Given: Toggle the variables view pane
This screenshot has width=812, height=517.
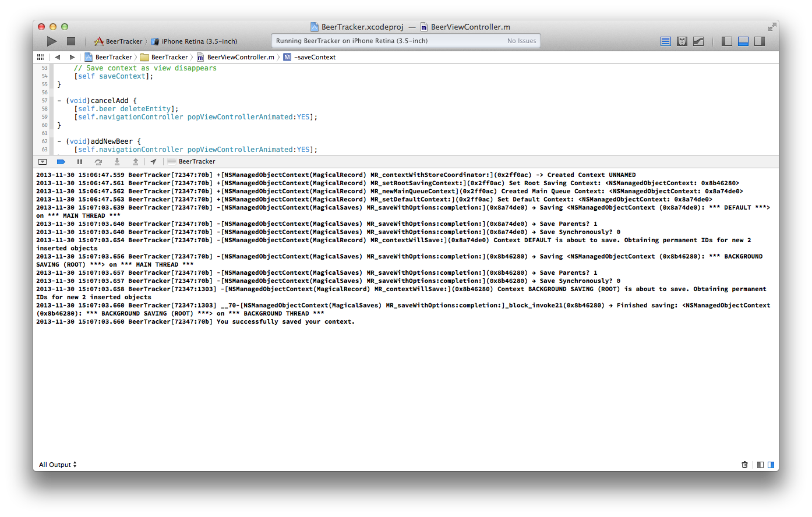Looking at the screenshot, I should pos(760,465).
